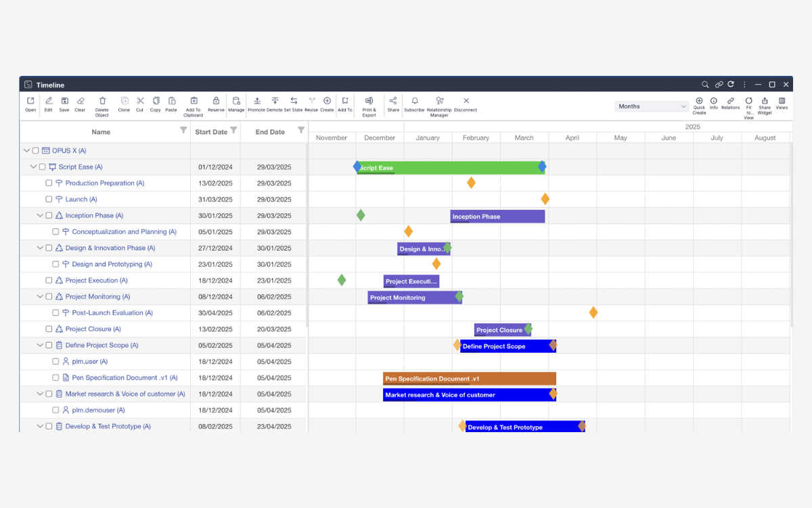Open the Months timescale dropdown
This screenshot has height=508, width=812.
(652, 106)
